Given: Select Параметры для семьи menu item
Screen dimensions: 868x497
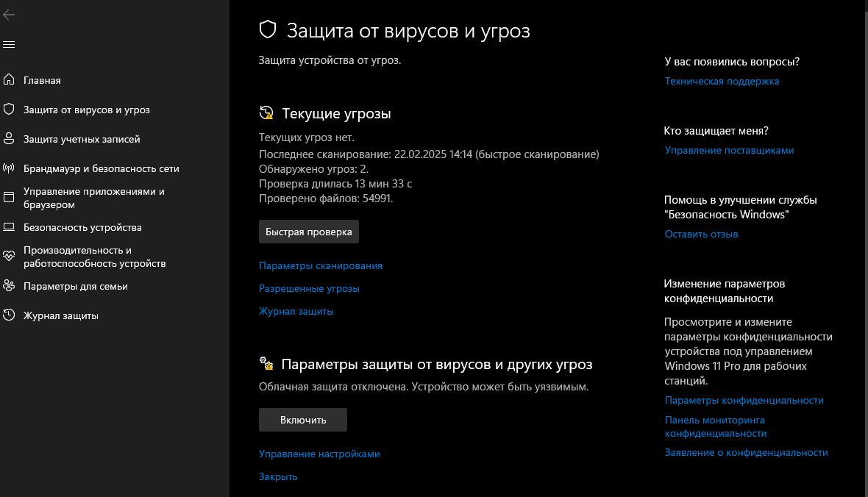Looking at the screenshot, I should pos(75,286).
